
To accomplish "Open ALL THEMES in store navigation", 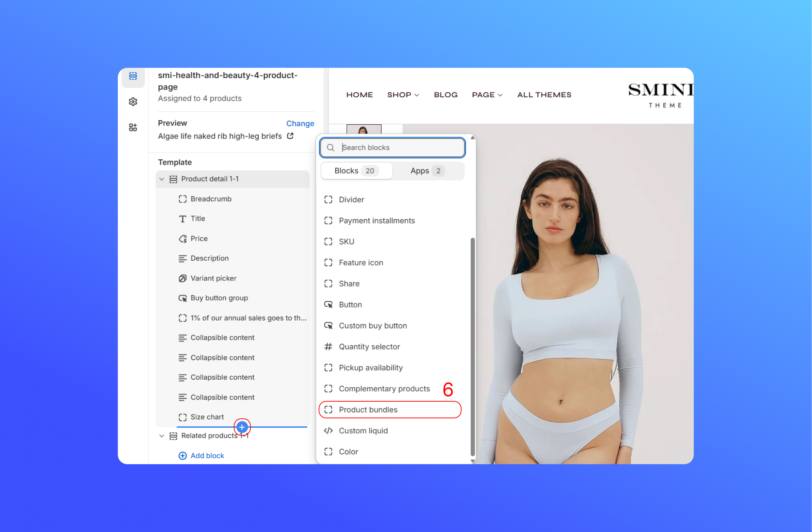I will coord(544,95).
